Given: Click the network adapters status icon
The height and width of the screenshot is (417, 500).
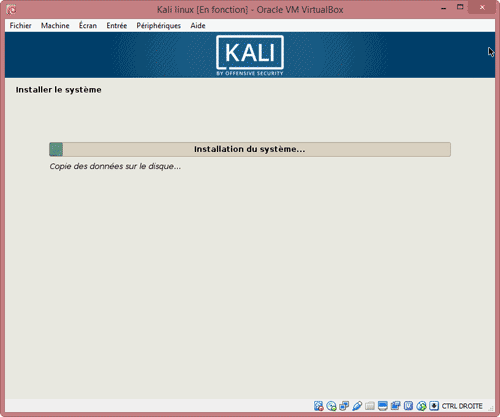Looking at the screenshot, I should tap(344, 406).
